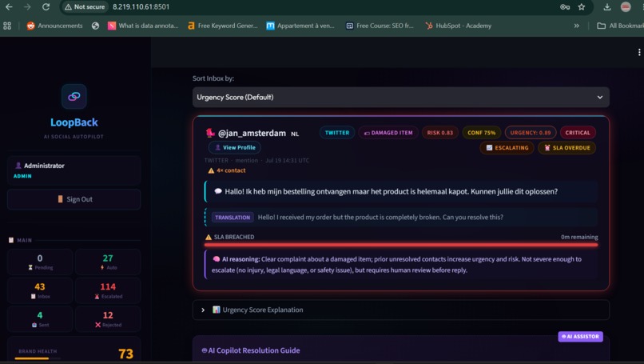Reload the page
Screen dimensions: 644x364
(46, 7)
